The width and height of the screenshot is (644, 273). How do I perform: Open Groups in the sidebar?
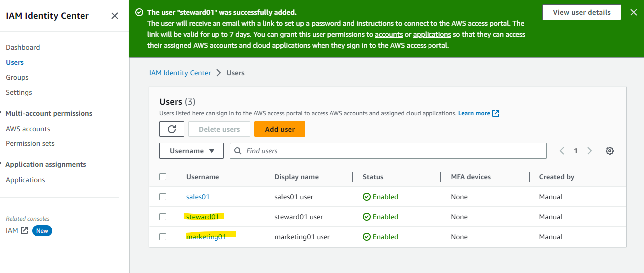click(17, 77)
